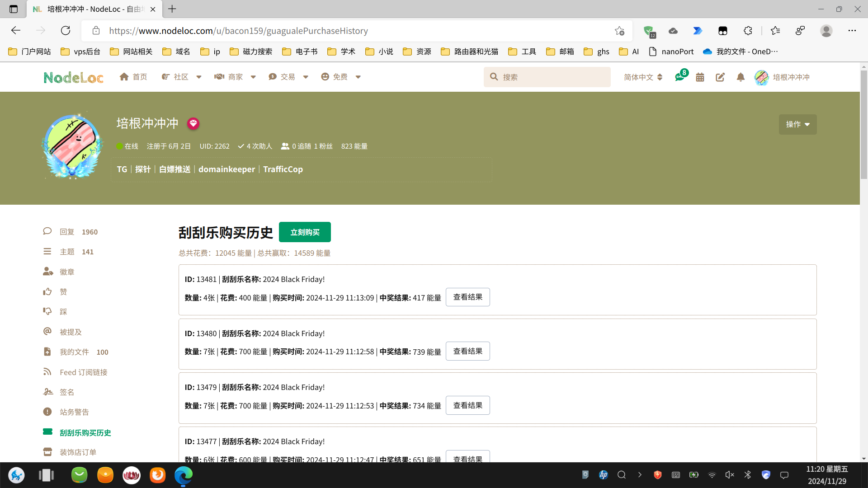Open 徽章 in sidebar
Viewport: 868px width, 488px height.
[59, 272]
